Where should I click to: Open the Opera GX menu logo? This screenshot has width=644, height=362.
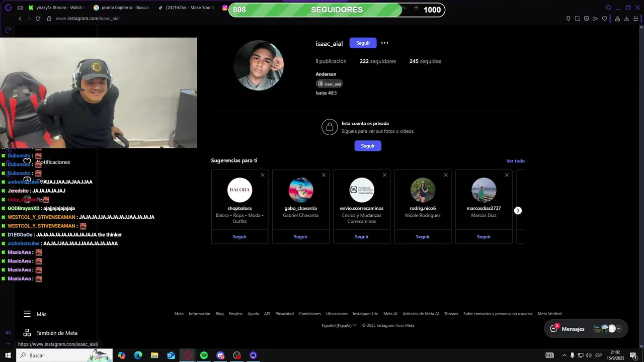pos(8,8)
